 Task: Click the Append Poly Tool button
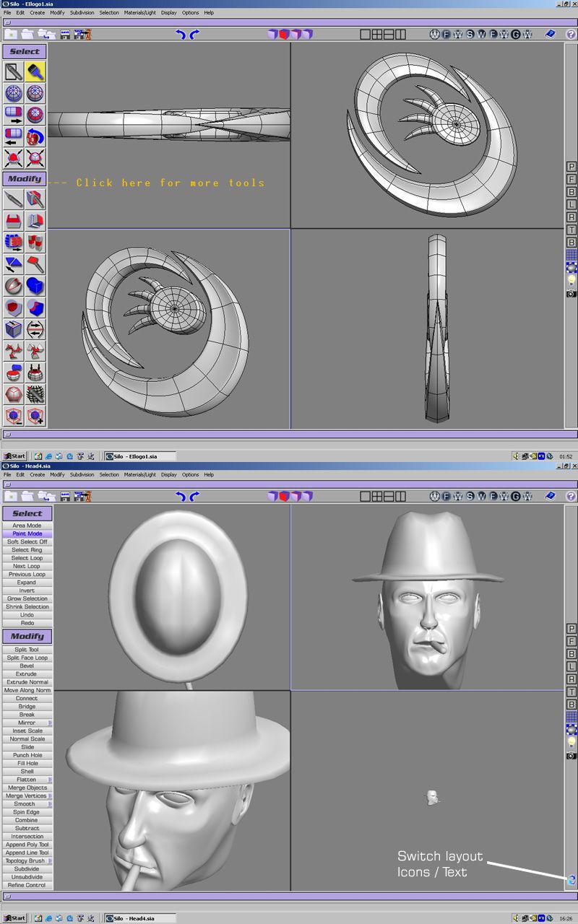pos(27,844)
